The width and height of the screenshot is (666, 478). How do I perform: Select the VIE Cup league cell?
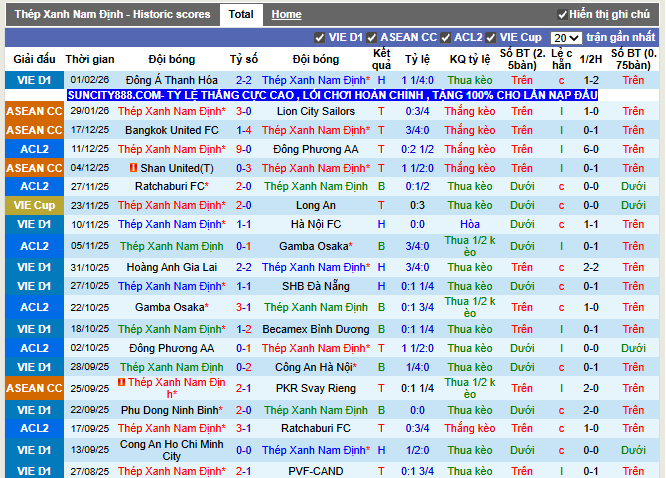click(x=34, y=205)
